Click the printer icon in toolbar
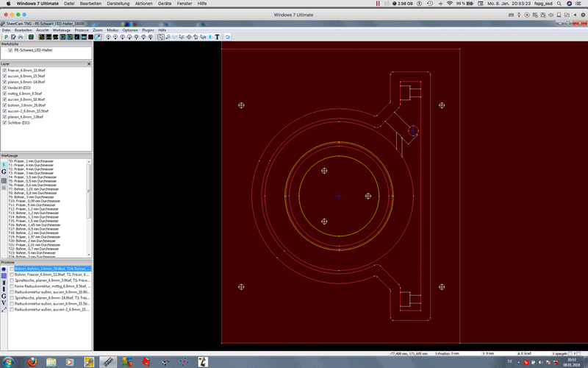This screenshot has height=368, width=588. pos(21,37)
